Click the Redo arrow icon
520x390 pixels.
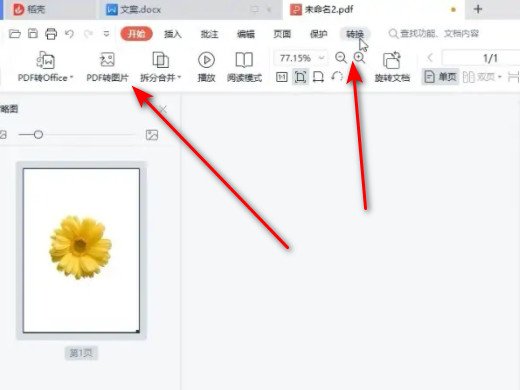[88, 34]
